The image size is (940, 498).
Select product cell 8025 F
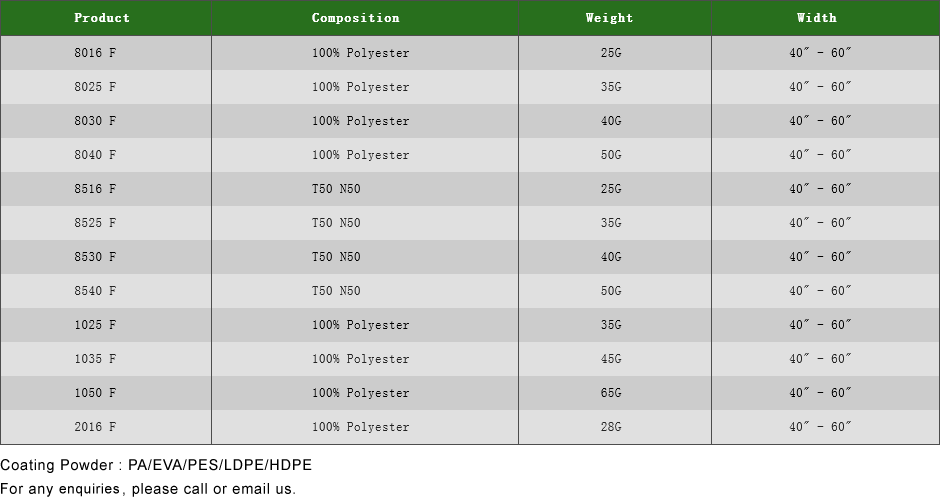point(95,87)
